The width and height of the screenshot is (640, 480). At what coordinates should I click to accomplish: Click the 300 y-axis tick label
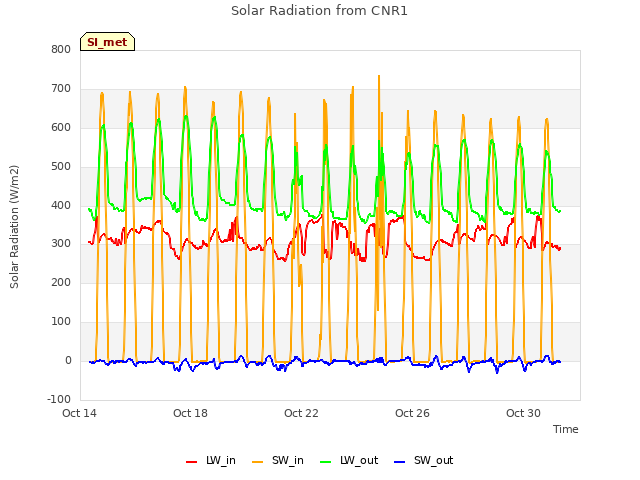click(x=61, y=244)
